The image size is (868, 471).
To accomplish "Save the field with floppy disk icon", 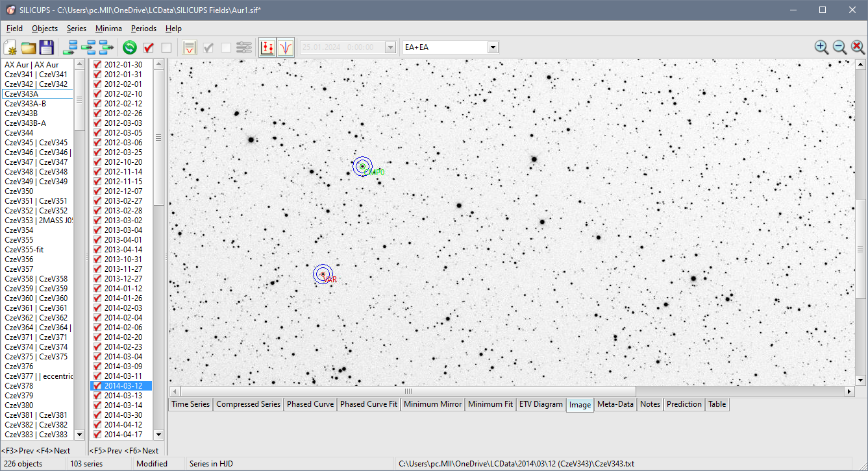I will (x=46, y=47).
